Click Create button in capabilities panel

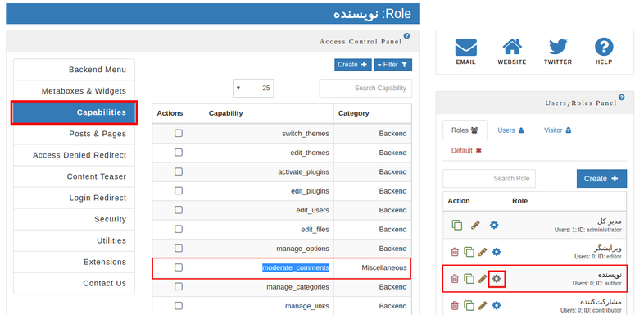coord(353,65)
